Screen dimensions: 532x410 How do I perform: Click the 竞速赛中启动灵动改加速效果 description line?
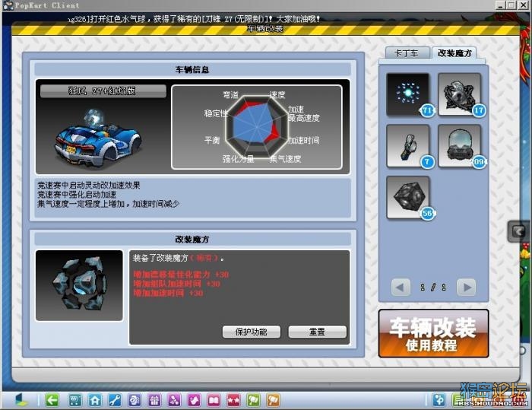point(89,186)
